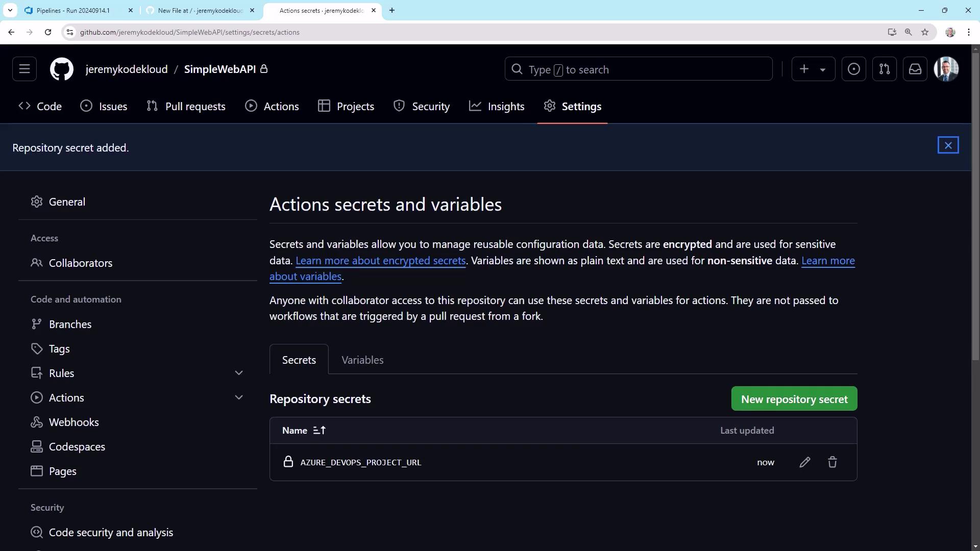The image size is (980, 551).
Task: Open the Issues repository tab
Action: [104, 106]
